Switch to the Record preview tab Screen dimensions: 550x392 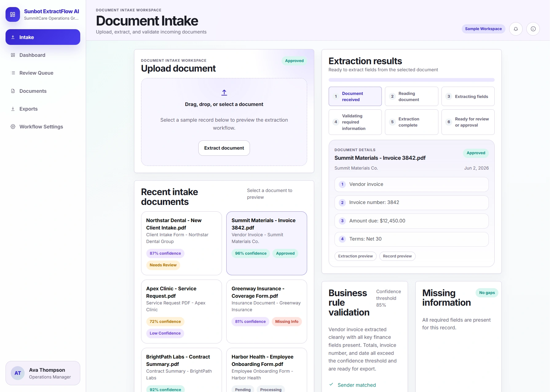397,256
